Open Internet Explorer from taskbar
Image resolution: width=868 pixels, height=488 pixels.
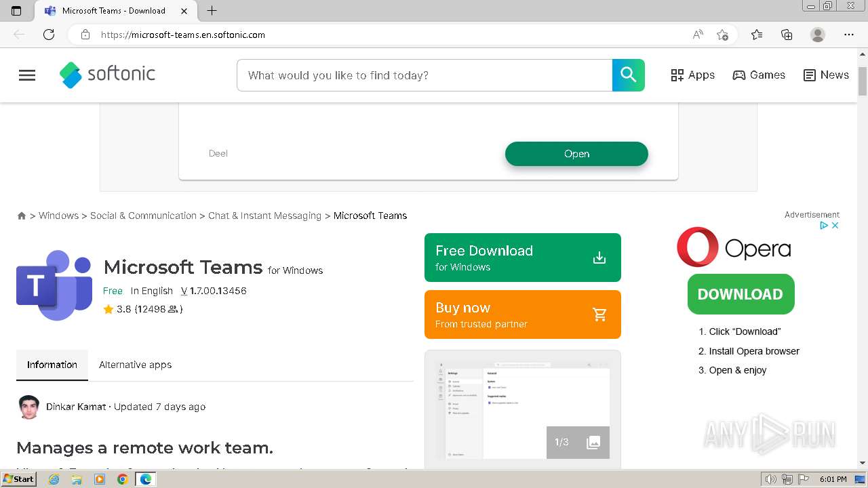54,479
